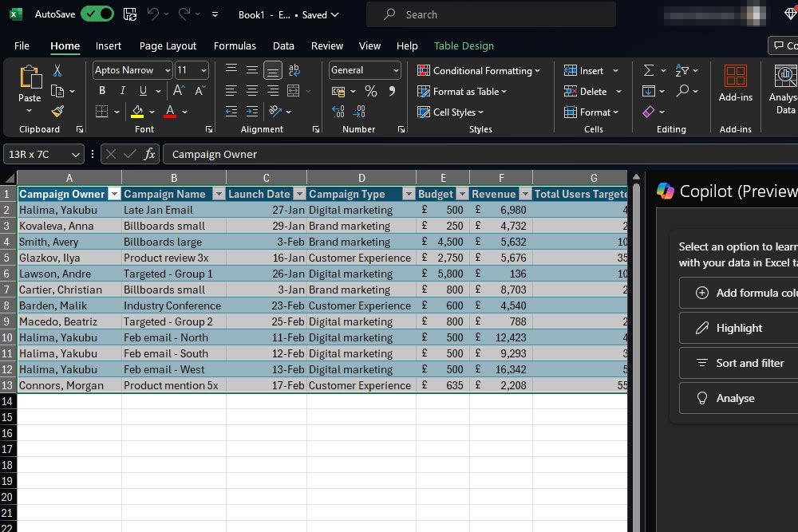Image resolution: width=798 pixels, height=532 pixels.
Task: Open the Campaign Type filter dropdown
Action: click(409, 194)
